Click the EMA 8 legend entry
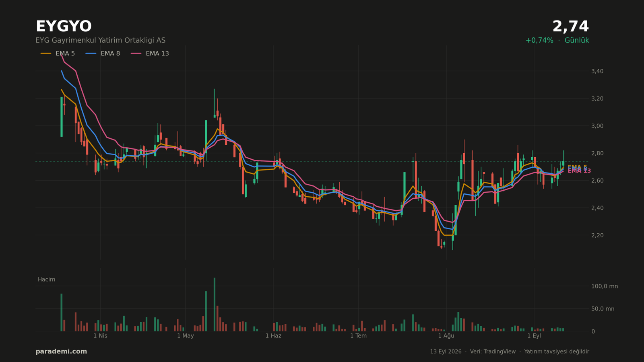The image size is (644, 362). click(103, 53)
